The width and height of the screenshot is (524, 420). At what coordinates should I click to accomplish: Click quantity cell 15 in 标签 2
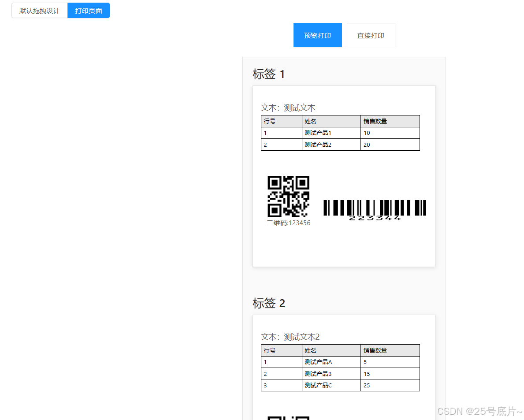click(x=390, y=374)
